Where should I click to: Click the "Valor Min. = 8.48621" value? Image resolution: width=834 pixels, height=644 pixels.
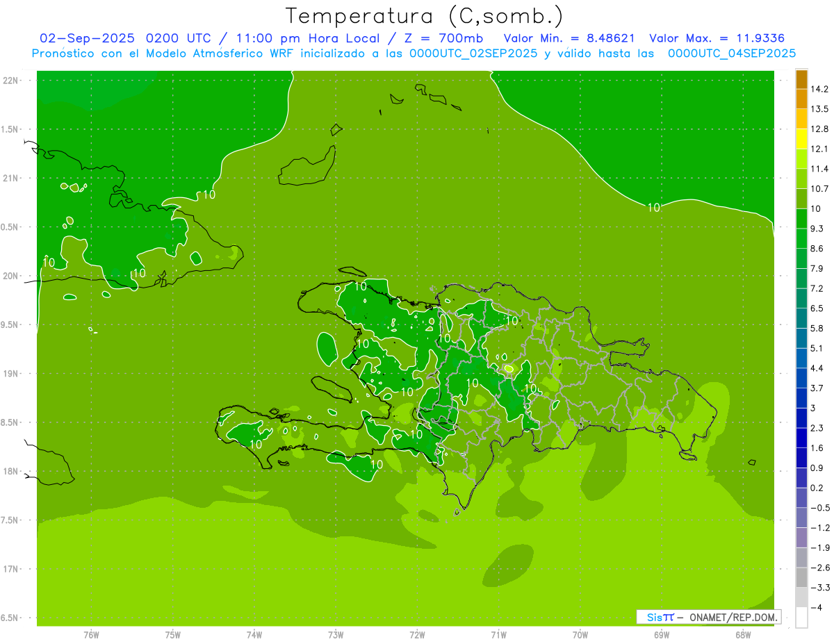click(569, 38)
